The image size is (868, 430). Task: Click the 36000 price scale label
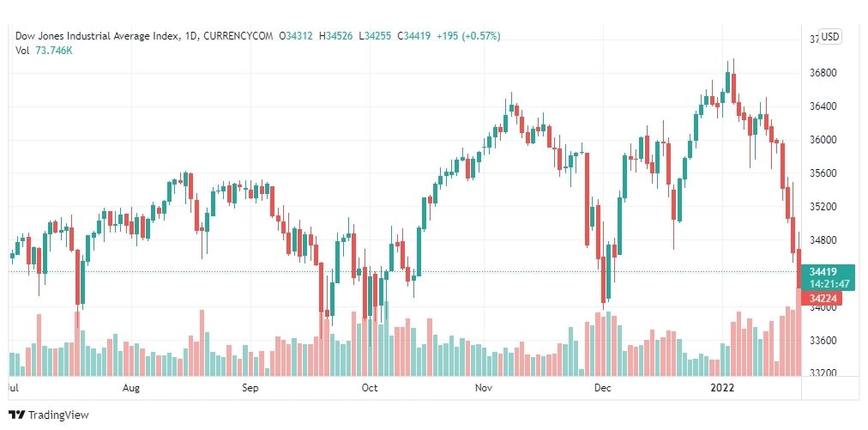click(823, 140)
